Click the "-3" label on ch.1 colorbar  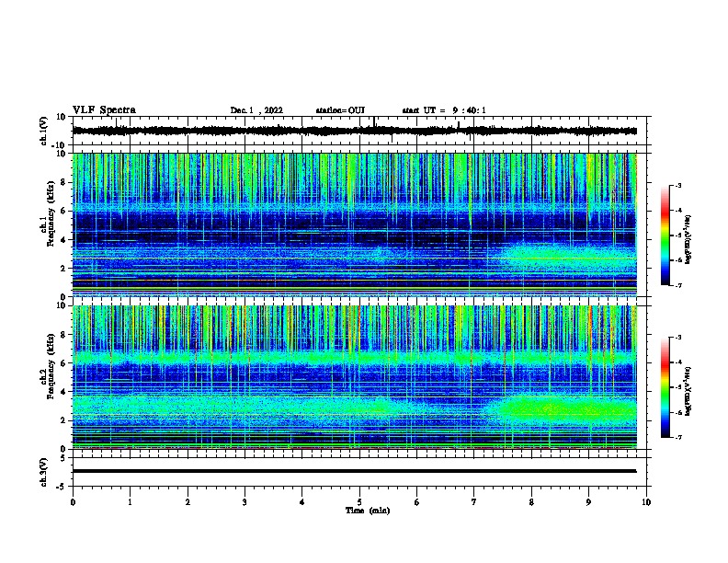click(677, 186)
